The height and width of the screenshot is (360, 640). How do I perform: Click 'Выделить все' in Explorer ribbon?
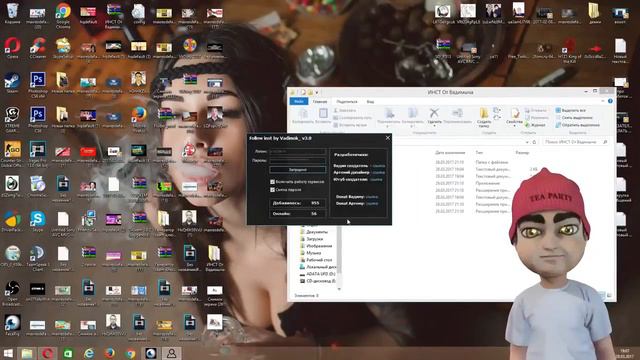coord(571,110)
